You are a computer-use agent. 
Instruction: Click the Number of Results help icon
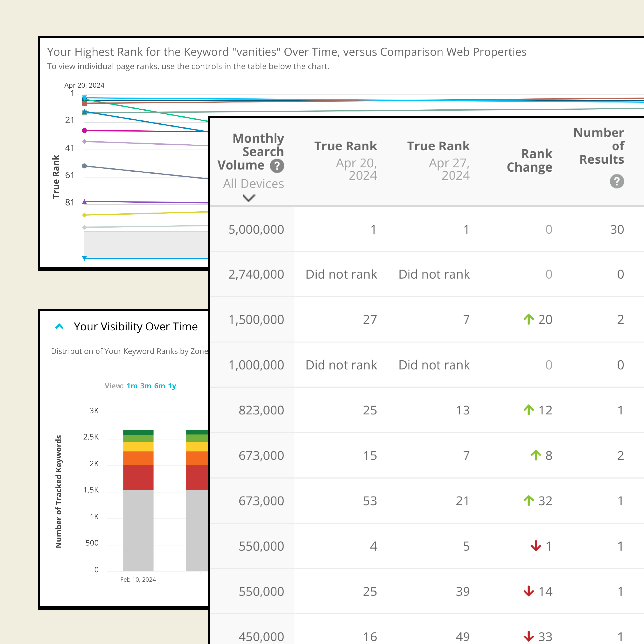pyautogui.click(x=617, y=181)
